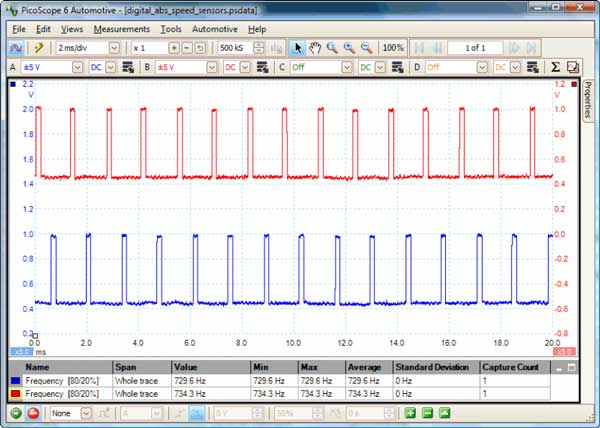This screenshot has height=428, width=600.
Task: Toggle the green start capture button
Action: (x=14, y=412)
